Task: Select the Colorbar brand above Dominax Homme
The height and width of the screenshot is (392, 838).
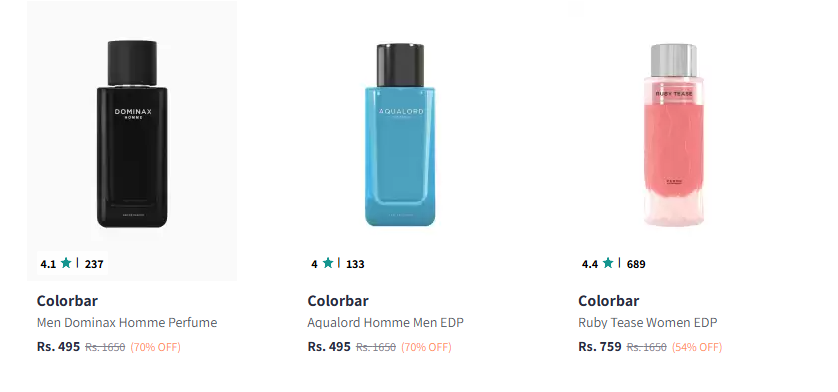Action: (x=67, y=301)
